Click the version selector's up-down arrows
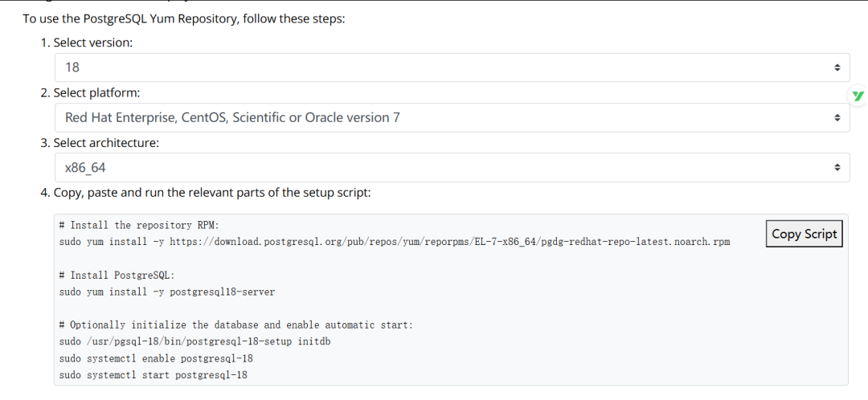This screenshot has width=868, height=400. pyautogui.click(x=837, y=68)
